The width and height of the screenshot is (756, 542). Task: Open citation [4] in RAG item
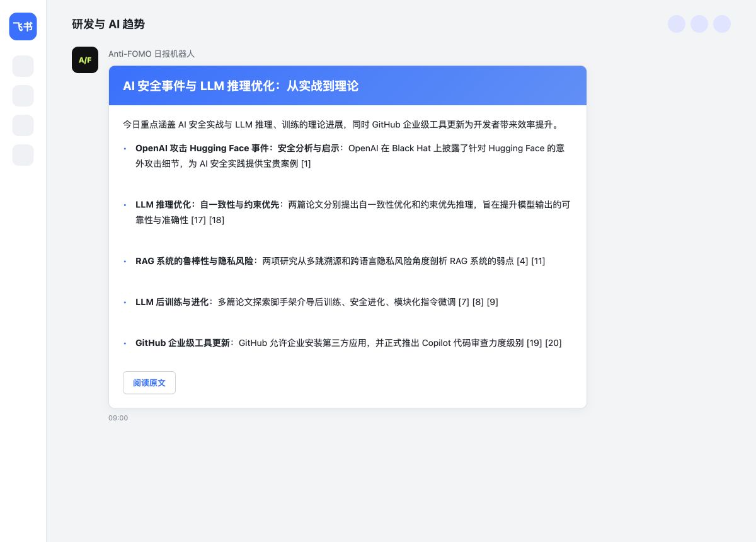pos(522,261)
